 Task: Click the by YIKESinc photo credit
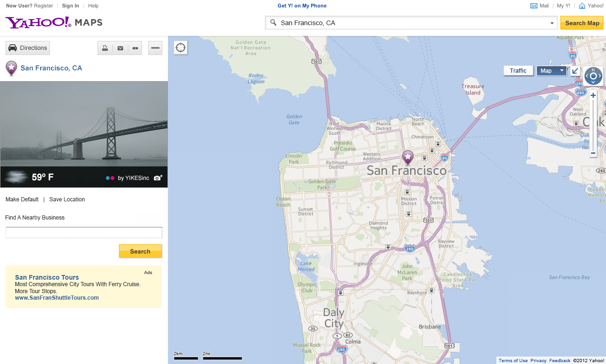[x=133, y=178]
